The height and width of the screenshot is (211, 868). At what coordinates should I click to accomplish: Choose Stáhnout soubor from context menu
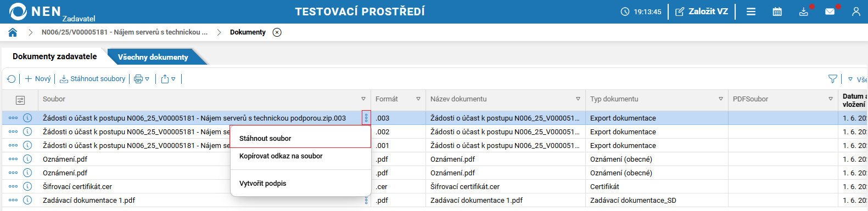300,138
